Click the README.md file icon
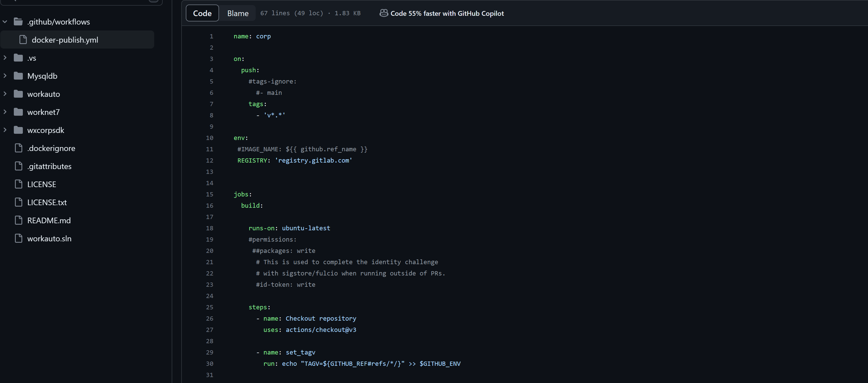Image resolution: width=868 pixels, height=383 pixels. [19, 220]
